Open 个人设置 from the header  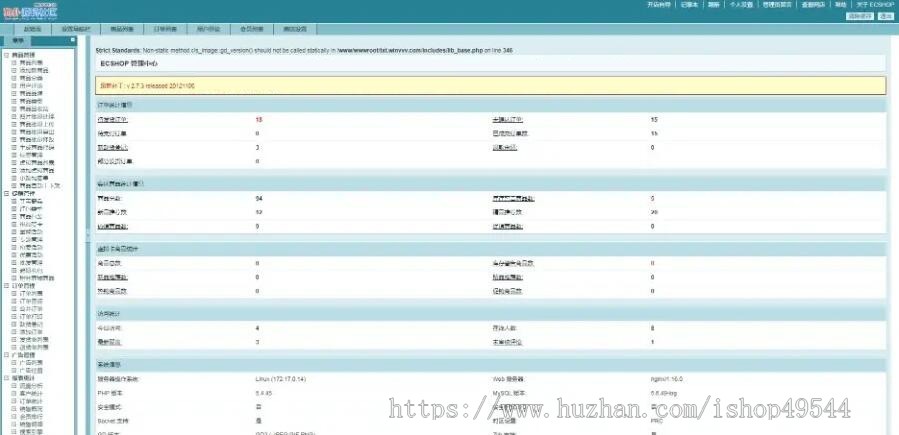(x=741, y=5)
